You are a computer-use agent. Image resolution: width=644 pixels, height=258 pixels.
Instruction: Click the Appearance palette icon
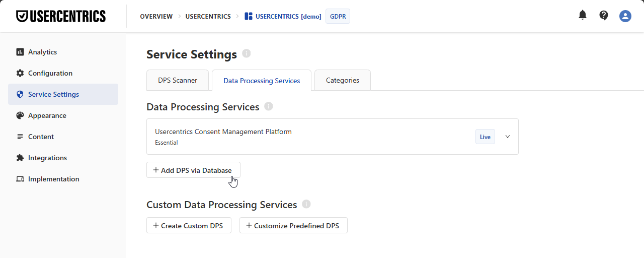pos(20,115)
